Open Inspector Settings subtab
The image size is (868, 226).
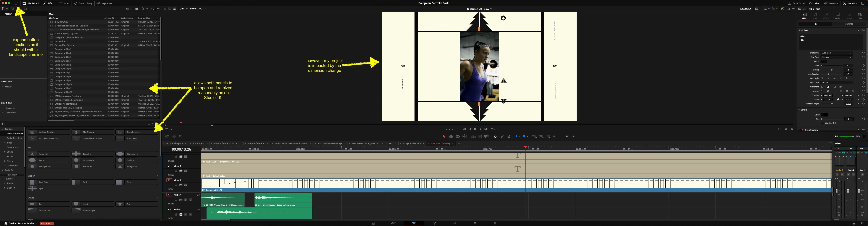pos(849,24)
